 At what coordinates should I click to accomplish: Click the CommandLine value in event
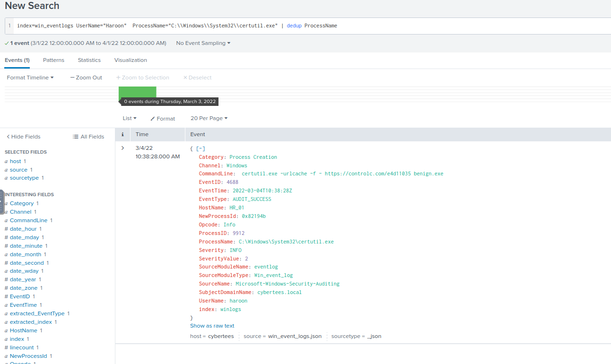(x=342, y=174)
